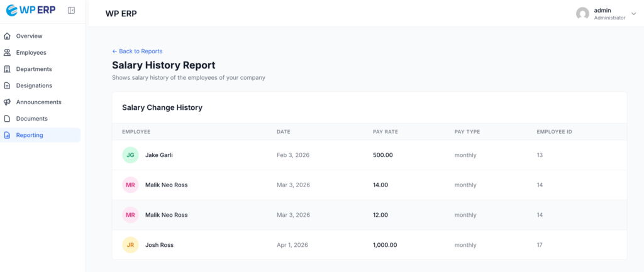Screen dimensions: 644x272
Task: Click Jake Garli employee name
Action: [158, 155]
